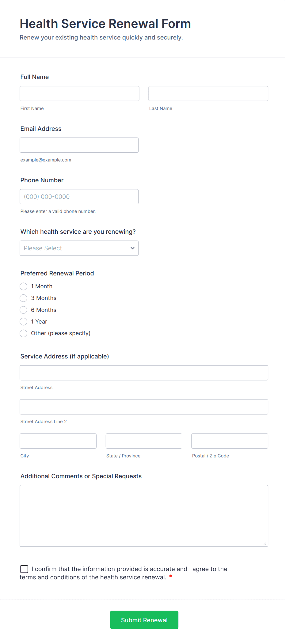
Task: Click the City input box
Action: coord(58,441)
